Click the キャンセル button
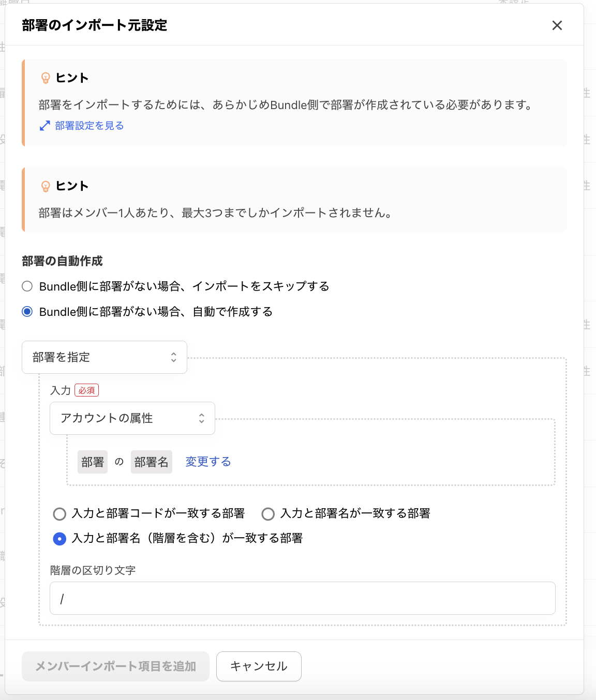 pyautogui.click(x=259, y=666)
